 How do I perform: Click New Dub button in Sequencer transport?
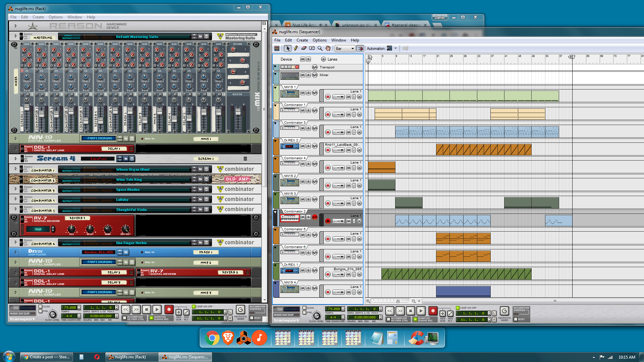point(442,314)
